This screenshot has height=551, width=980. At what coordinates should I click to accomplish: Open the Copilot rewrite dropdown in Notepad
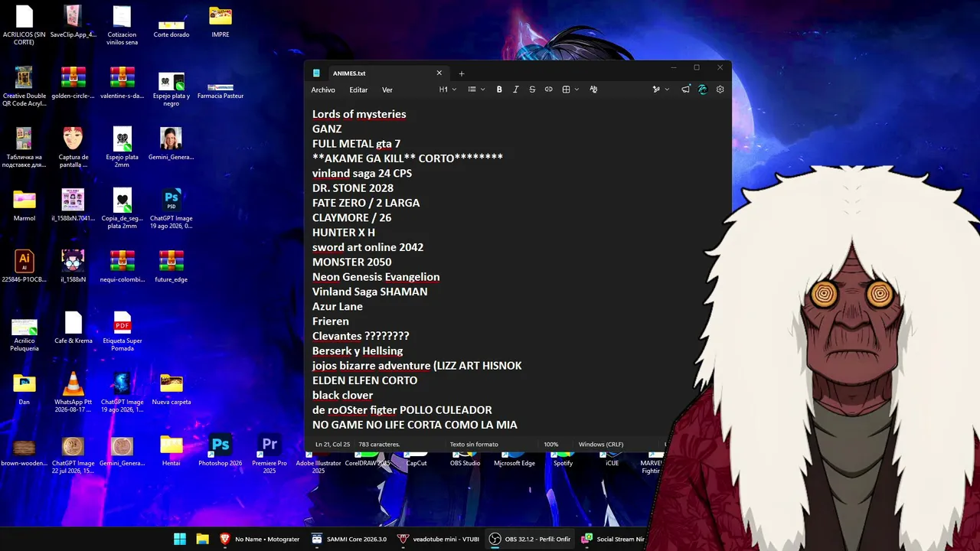660,90
